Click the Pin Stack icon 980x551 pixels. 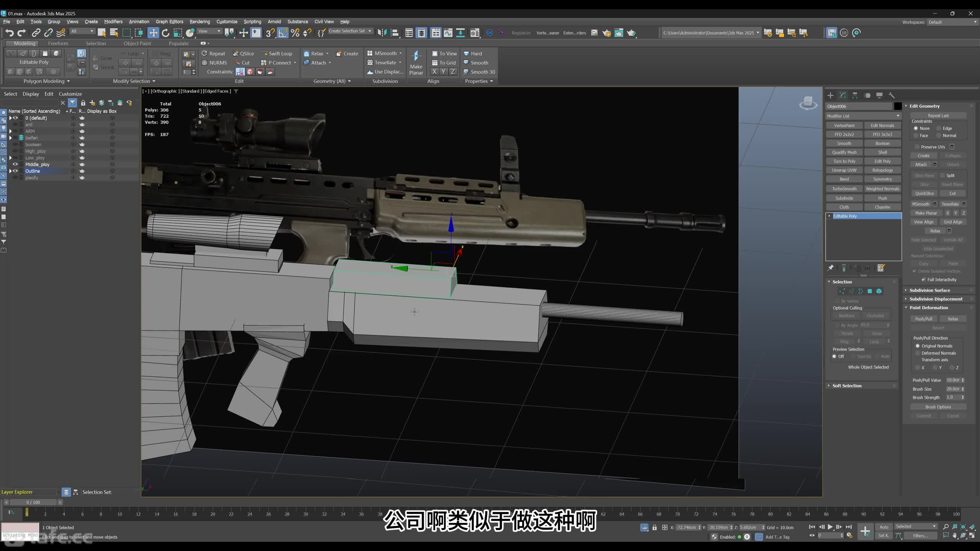coord(830,268)
